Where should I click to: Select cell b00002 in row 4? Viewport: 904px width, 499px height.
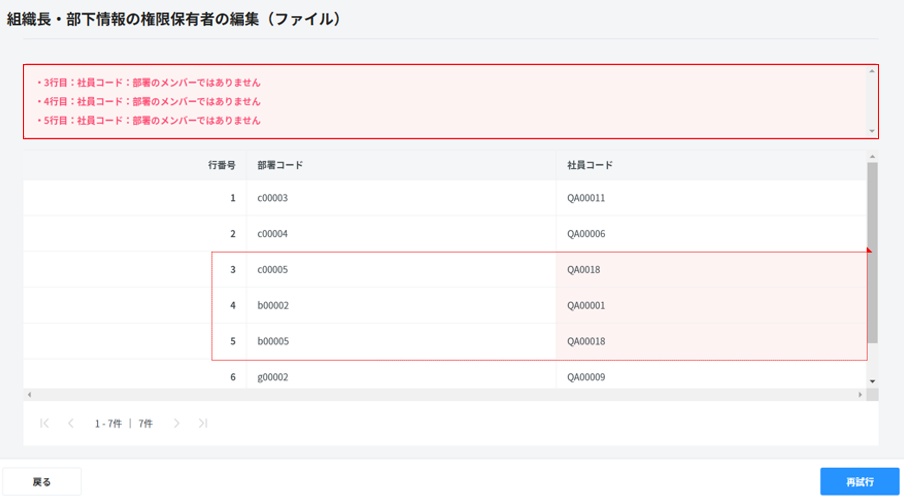tap(273, 306)
